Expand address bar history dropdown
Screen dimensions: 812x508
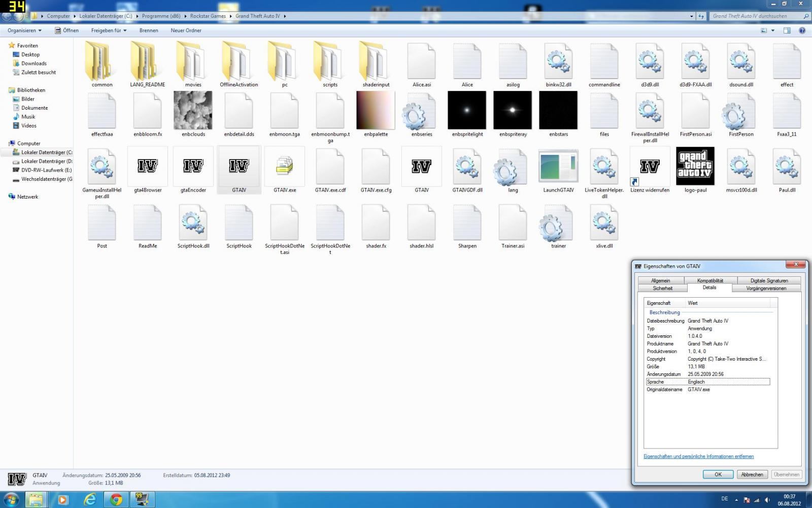pos(691,16)
